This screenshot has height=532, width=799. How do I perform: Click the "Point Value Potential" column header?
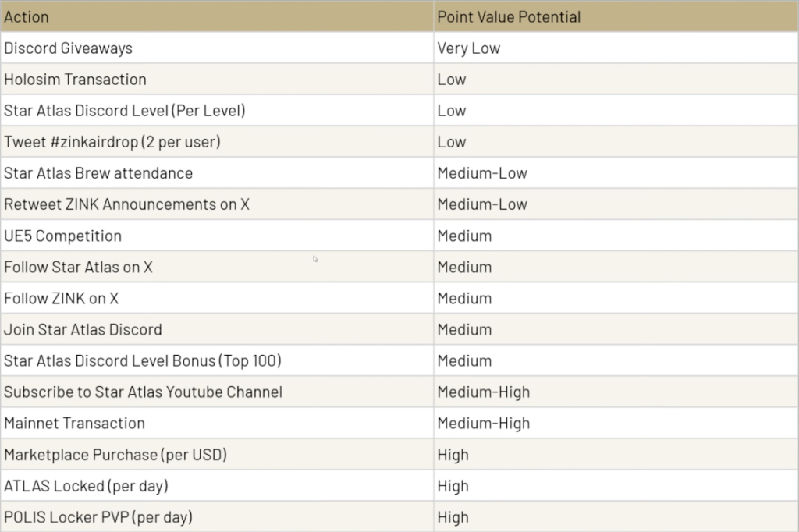[509, 16]
